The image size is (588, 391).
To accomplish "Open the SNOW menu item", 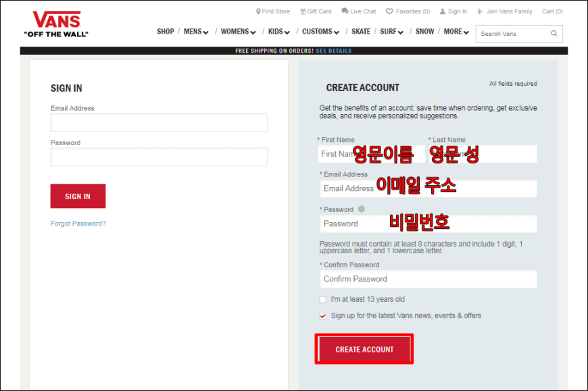I will (424, 32).
